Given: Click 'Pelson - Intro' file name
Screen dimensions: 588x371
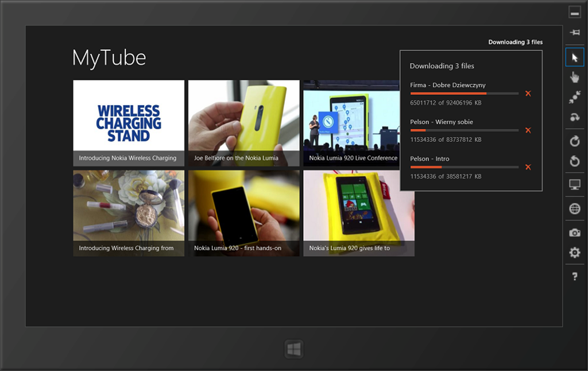Looking at the screenshot, I should (x=430, y=159).
